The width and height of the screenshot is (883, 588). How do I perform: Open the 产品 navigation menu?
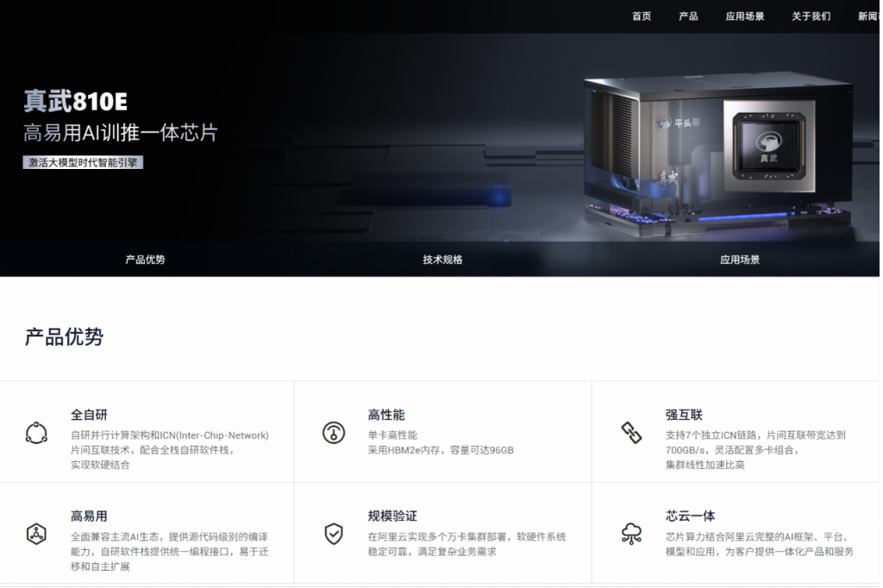click(688, 16)
